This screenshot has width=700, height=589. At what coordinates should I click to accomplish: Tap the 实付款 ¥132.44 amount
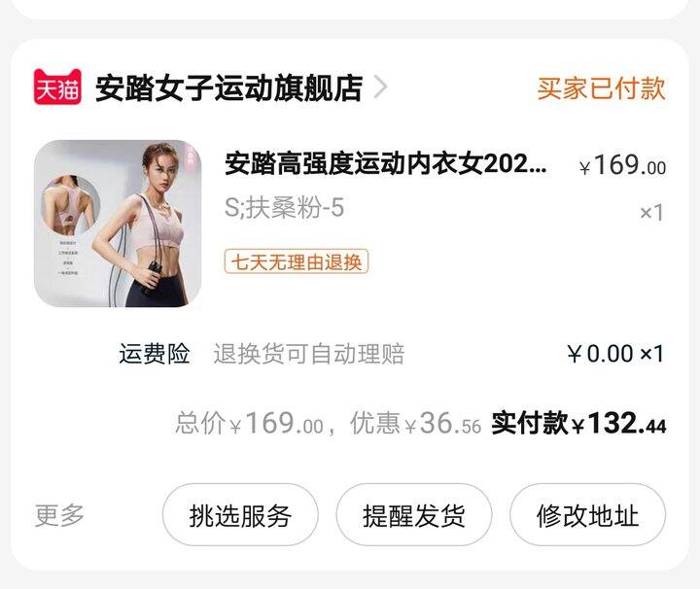coord(579,423)
